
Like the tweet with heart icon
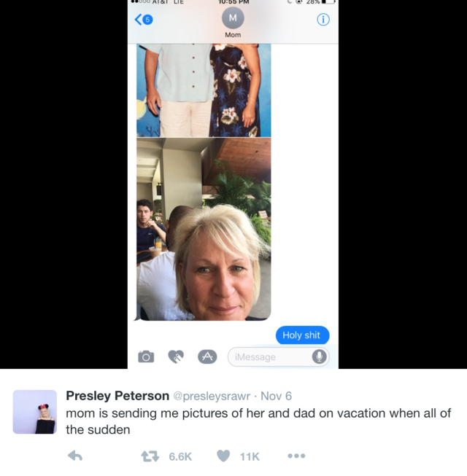pos(223,456)
